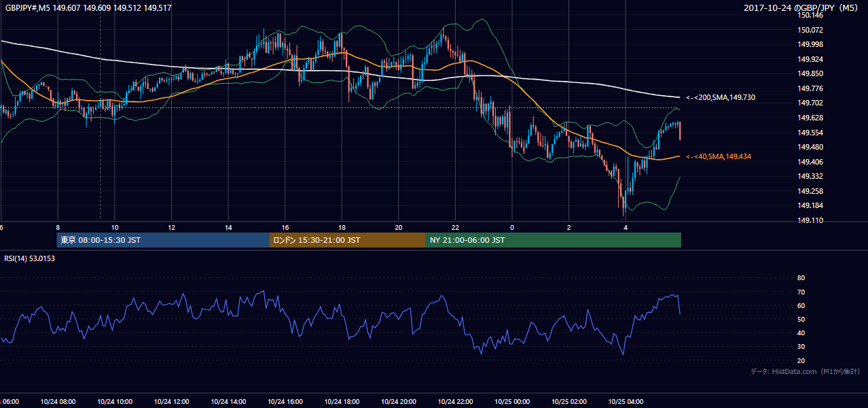Click the 40 SMA label reading 149.434

click(x=719, y=157)
